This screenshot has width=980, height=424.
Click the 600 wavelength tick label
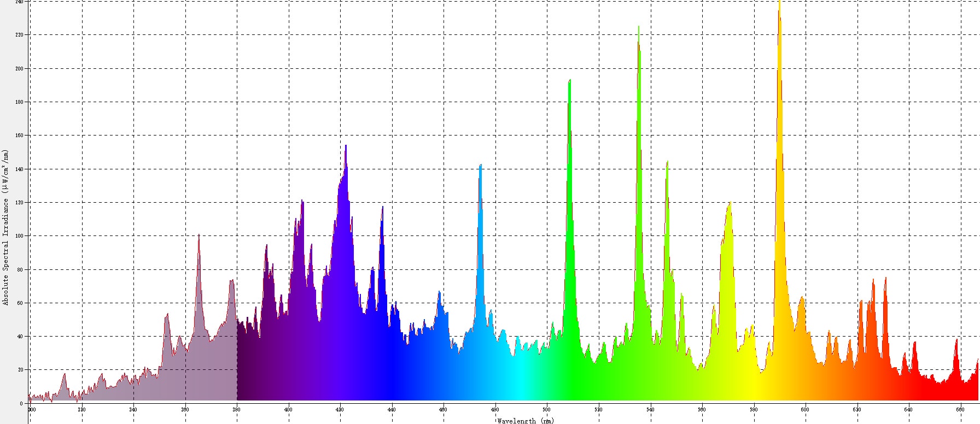coord(805,409)
